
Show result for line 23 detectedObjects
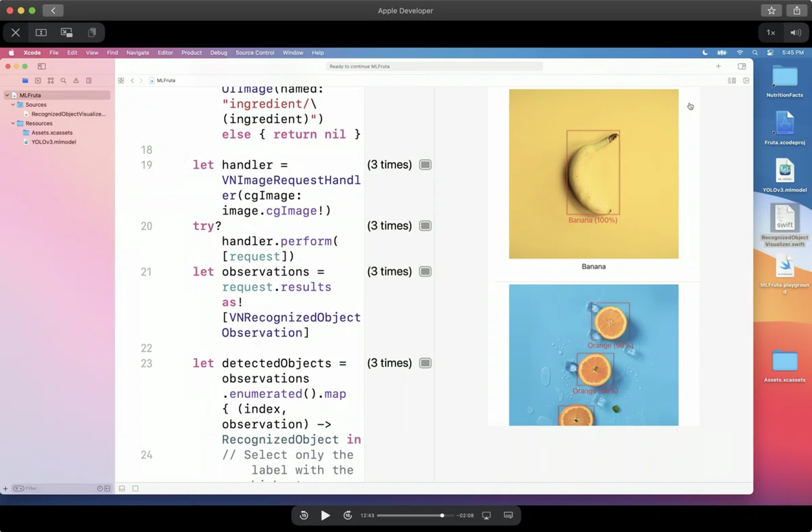tap(425, 363)
